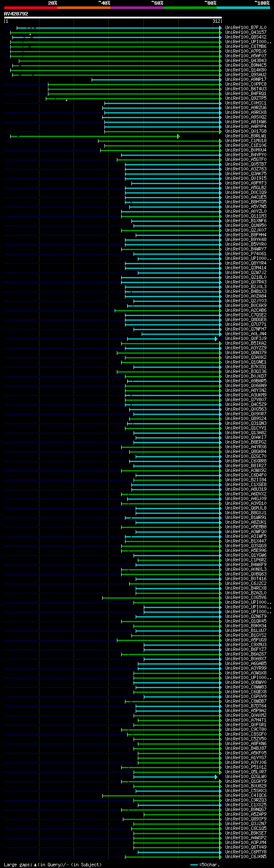Select the UniRef100_C6PUV9 label
Image resolution: width=274 pixels, height=868 pixels.
point(246,696)
